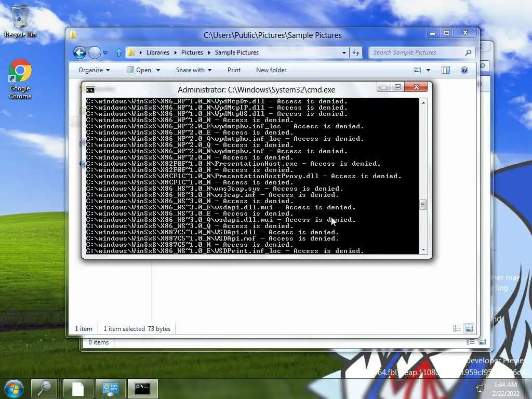Screen dimensions: 532x399
Task: Refresh the Sample Pictures folder
Action: pyautogui.click(x=356, y=52)
